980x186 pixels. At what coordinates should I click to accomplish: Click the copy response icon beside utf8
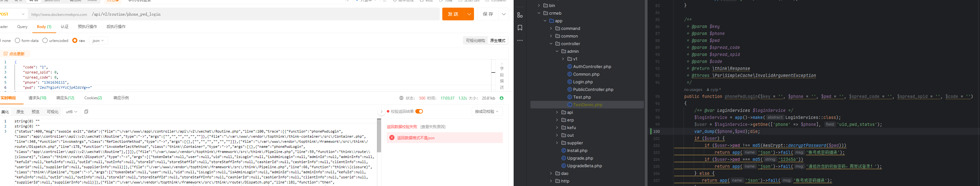tap(86, 112)
